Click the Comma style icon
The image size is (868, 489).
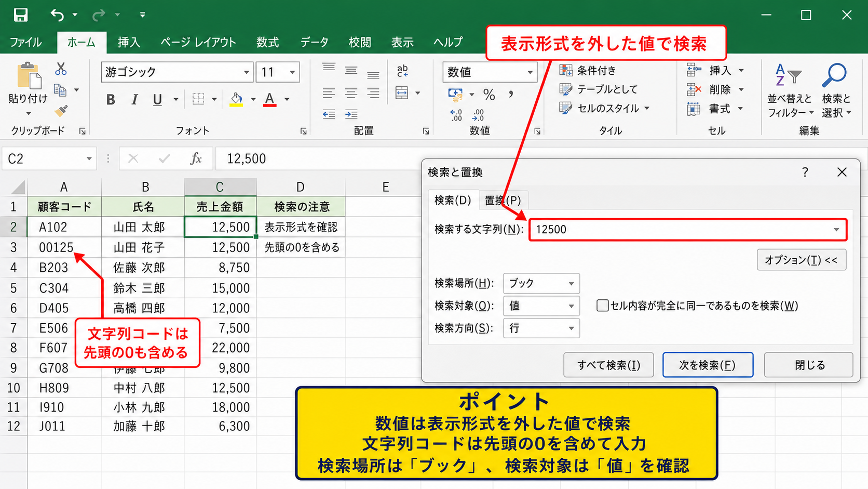tap(511, 94)
